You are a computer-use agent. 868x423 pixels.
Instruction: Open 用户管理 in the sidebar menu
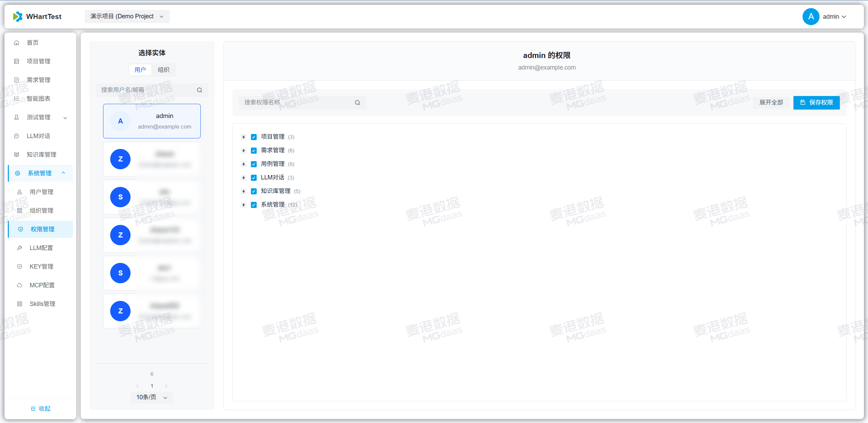coord(41,192)
